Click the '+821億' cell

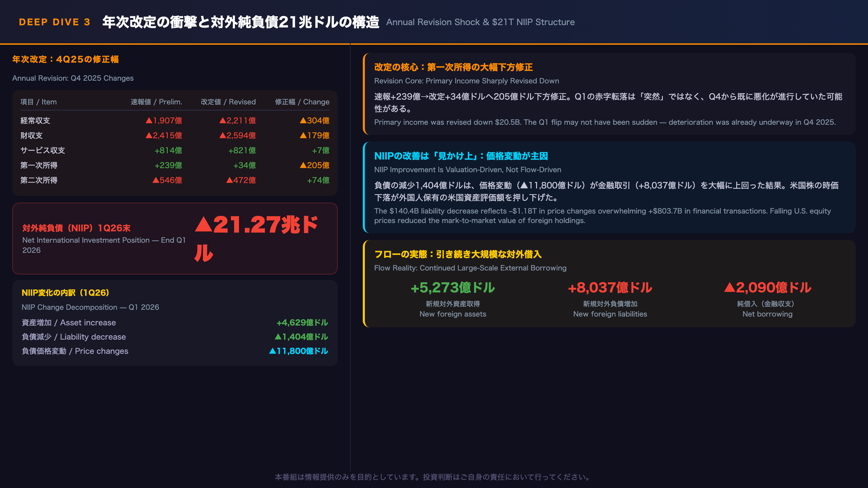(x=242, y=150)
